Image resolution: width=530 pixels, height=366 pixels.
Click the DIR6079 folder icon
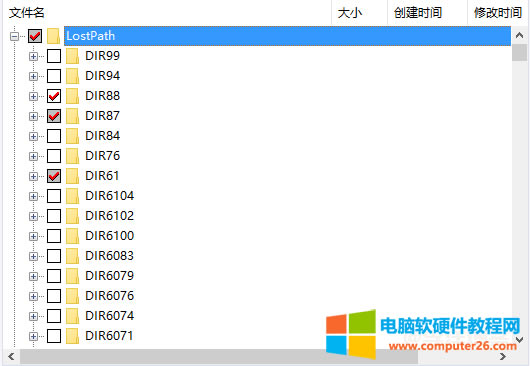72,276
